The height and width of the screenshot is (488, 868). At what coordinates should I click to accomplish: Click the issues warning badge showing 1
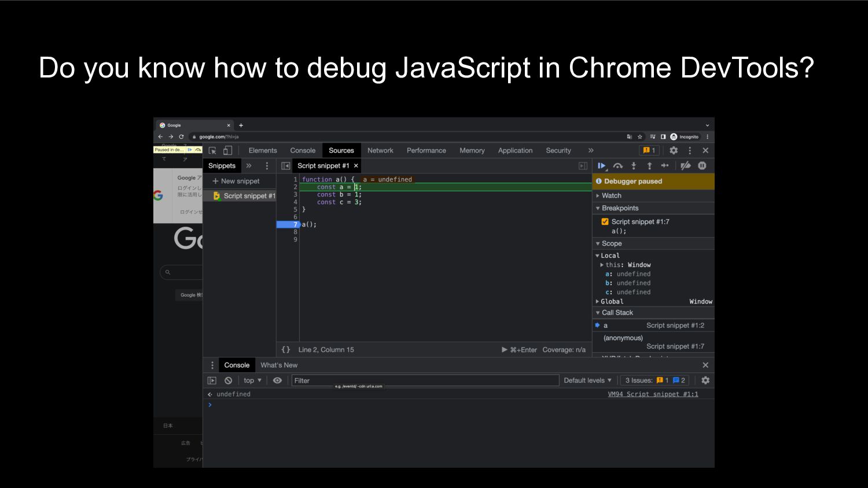[649, 150]
